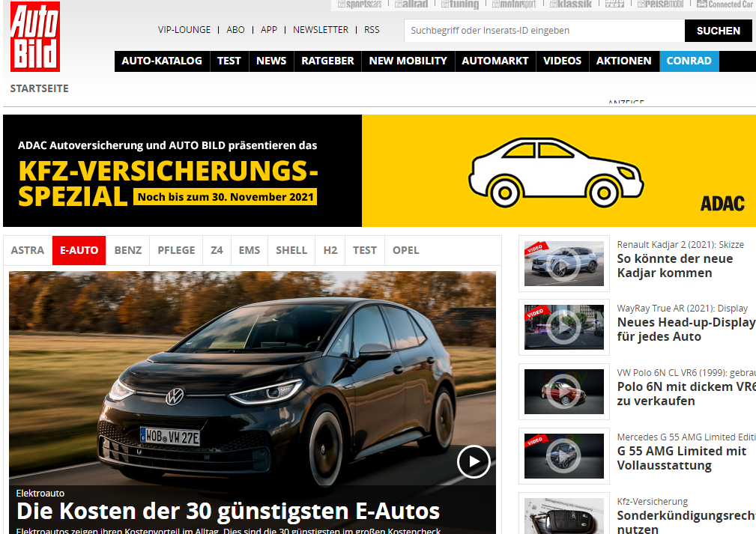The image size is (756, 534).
Task: Click the SUCHEN button
Action: (718, 31)
